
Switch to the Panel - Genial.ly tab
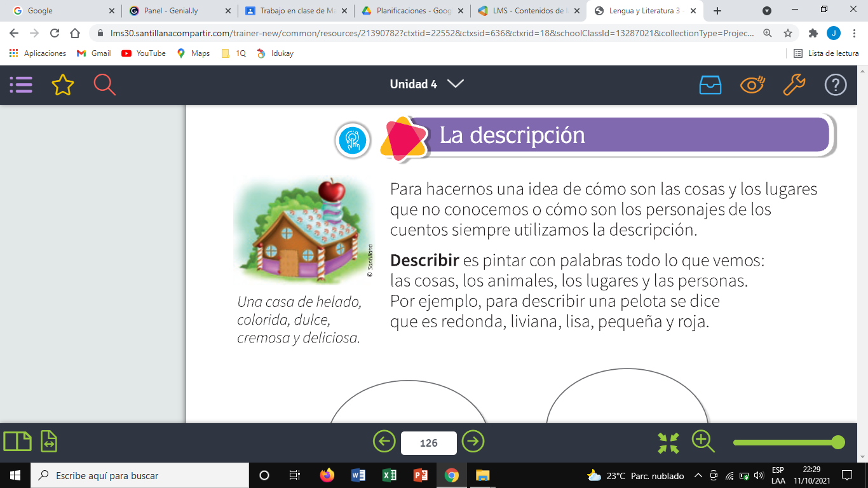[x=180, y=10]
